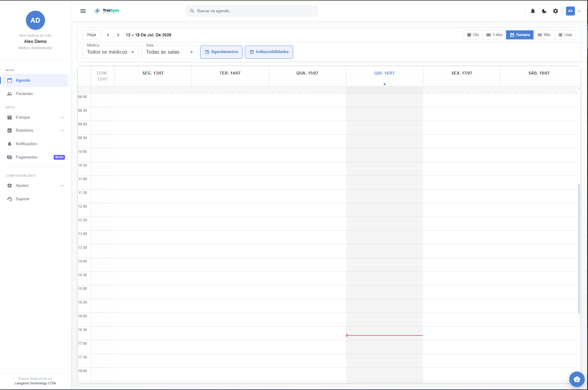588x390 pixels.
Task: Click the Alex Demo user name
Action: coord(35,41)
